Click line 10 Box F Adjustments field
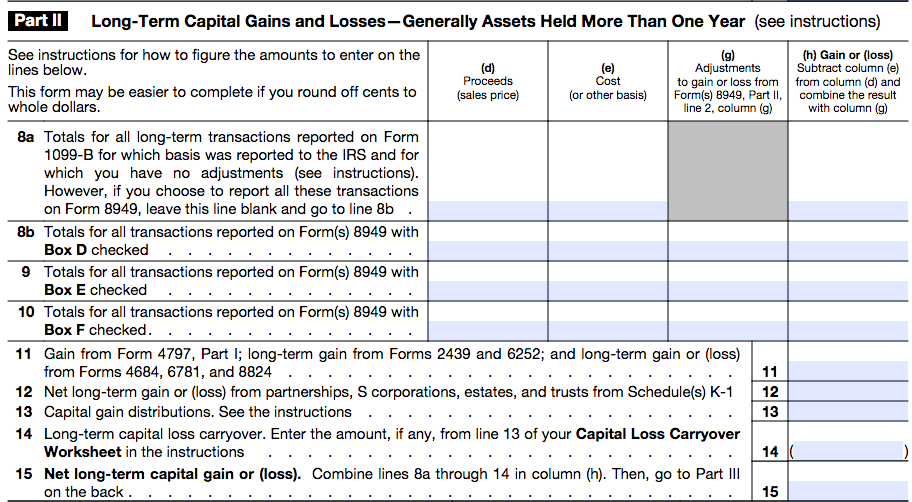Screen dimensions: 912x502 [727, 330]
